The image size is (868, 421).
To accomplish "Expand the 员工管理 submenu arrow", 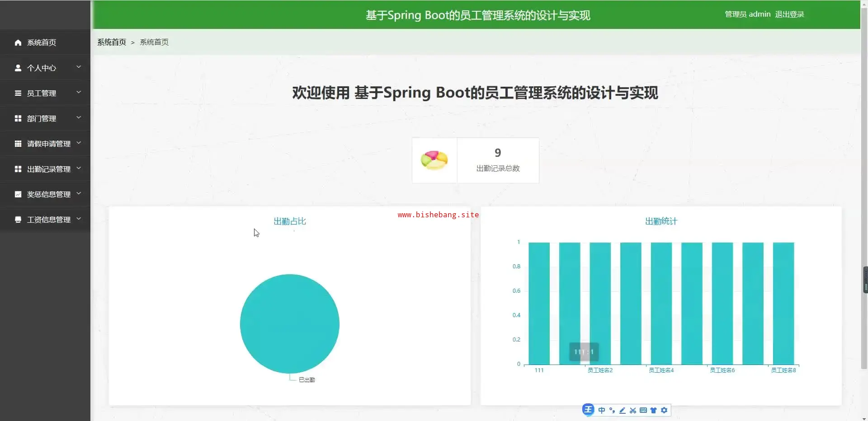I will tap(79, 93).
